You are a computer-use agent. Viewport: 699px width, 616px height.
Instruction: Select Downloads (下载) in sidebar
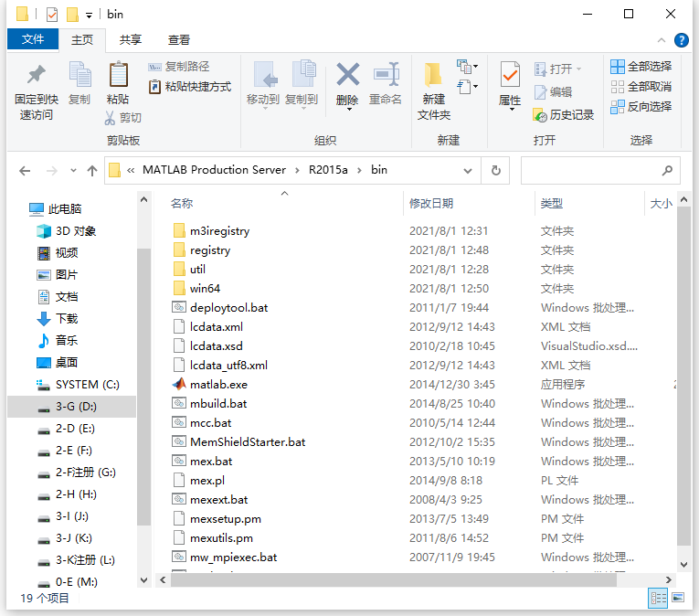58,318
